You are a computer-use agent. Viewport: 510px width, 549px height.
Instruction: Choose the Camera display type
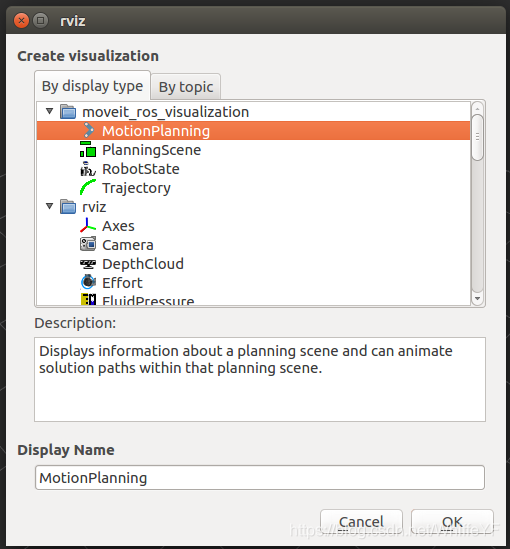tap(128, 245)
